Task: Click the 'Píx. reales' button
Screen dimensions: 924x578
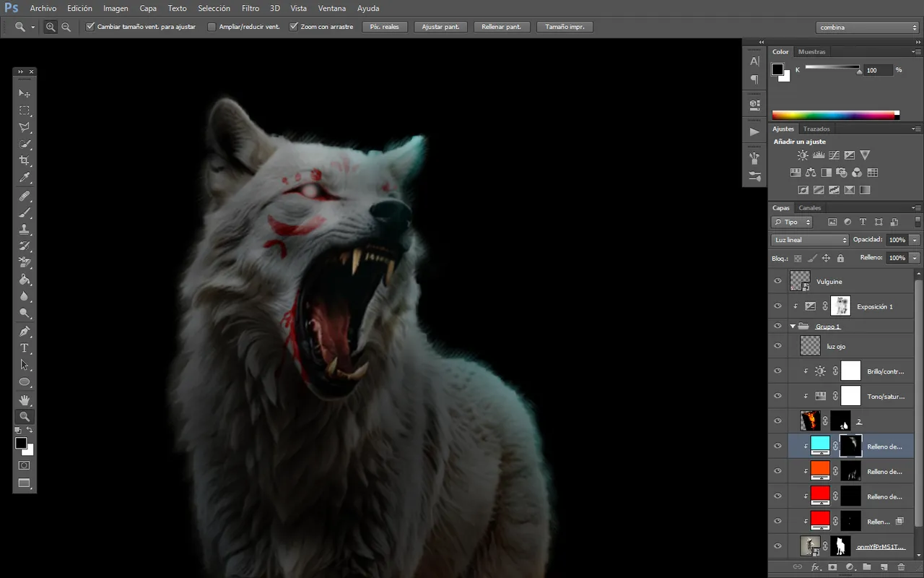Action: (x=385, y=27)
